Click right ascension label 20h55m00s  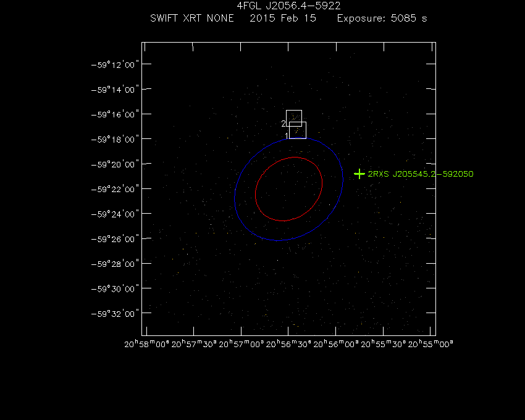point(430,344)
